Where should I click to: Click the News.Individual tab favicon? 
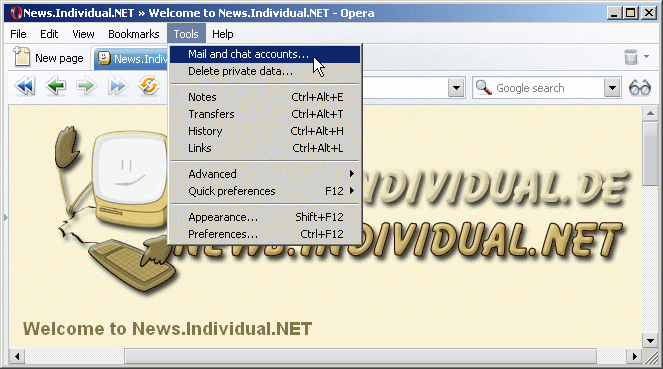tap(104, 58)
